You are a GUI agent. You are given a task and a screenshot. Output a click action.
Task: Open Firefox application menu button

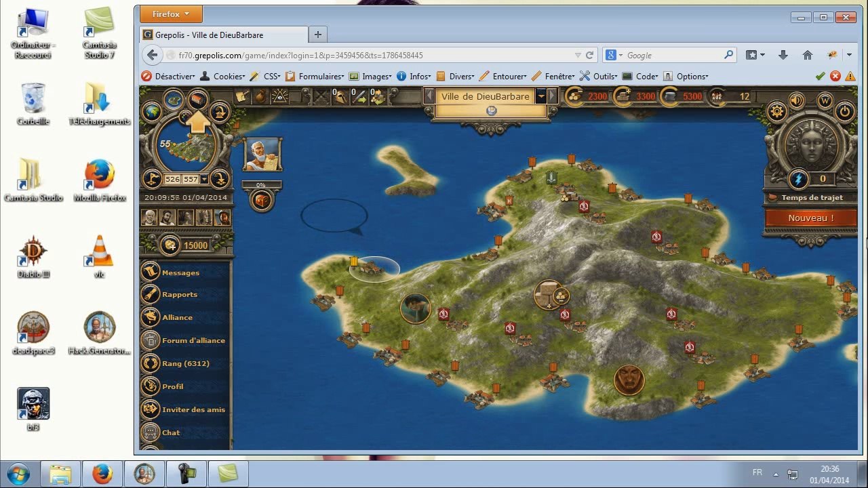[x=171, y=14]
